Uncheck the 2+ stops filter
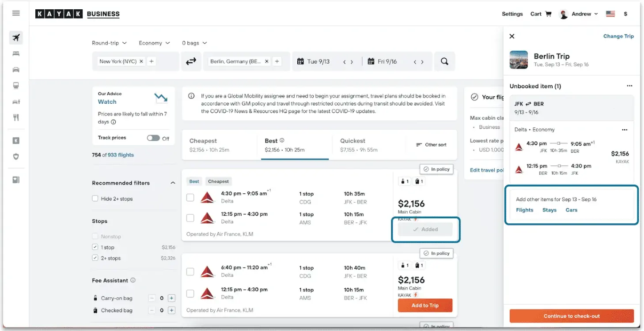This screenshot has height=331, width=644. pyautogui.click(x=95, y=258)
